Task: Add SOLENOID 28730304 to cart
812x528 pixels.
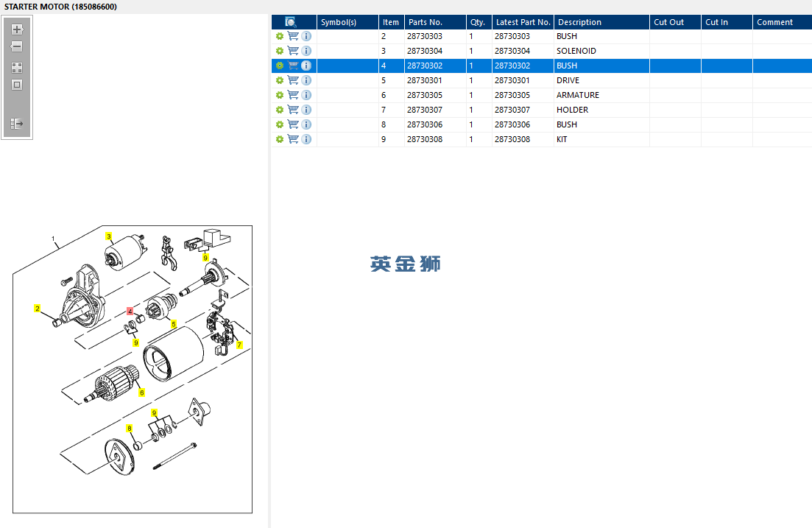Action: tap(293, 51)
